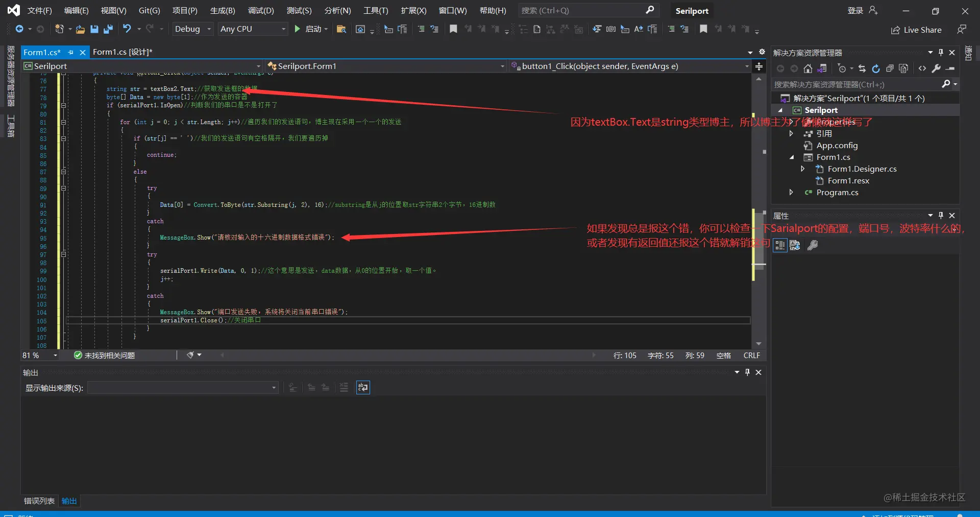Open the Serilport.Form1 class dropdown
The width and height of the screenshot is (980, 517).
pos(386,66)
